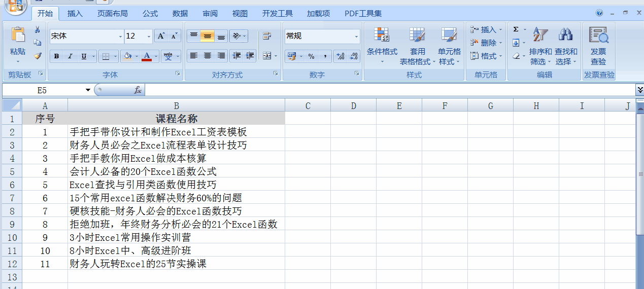Decrease indent using the outdent icon
This screenshot has width=644, height=289.
pos(236,56)
